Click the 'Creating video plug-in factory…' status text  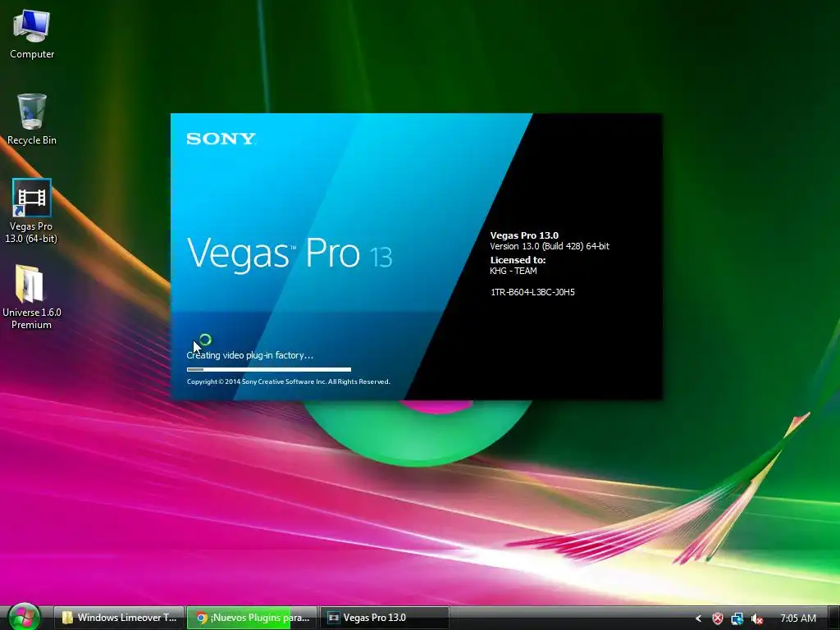click(x=249, y=355)
